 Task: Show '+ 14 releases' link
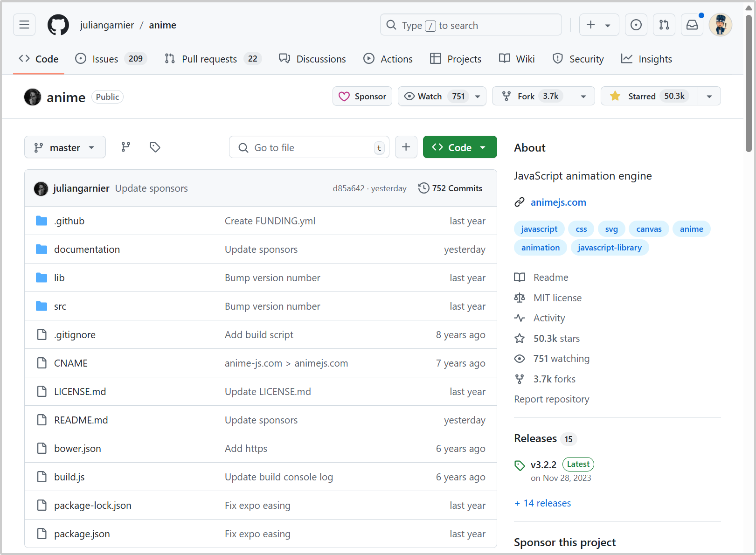pos(542,503)
